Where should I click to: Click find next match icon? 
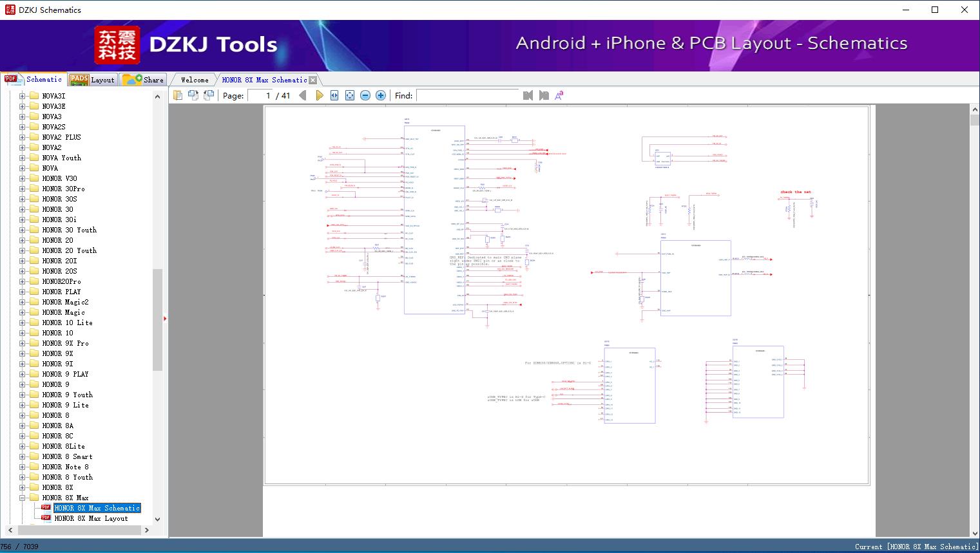[544, 95]
